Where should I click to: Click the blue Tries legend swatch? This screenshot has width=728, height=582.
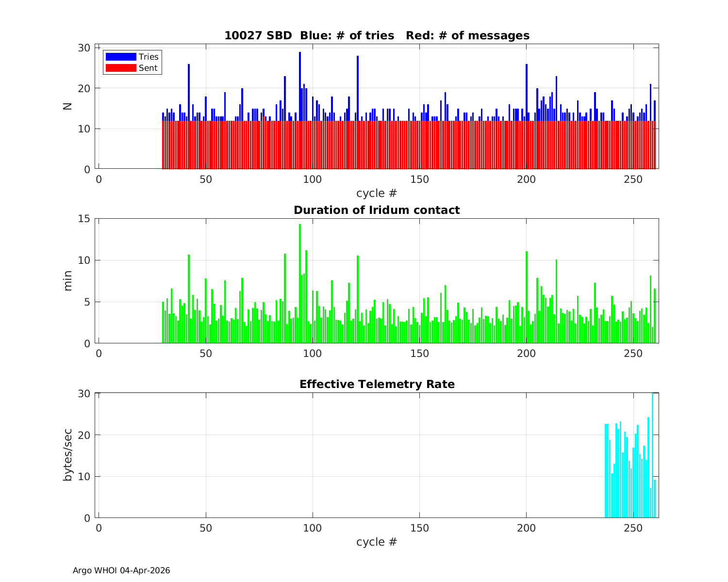[x=120, y=57]
